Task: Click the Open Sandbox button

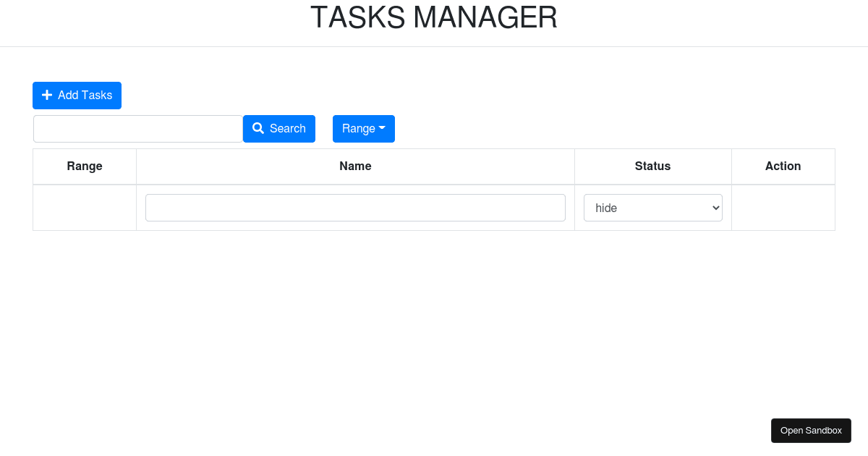Action: (811, 431)
